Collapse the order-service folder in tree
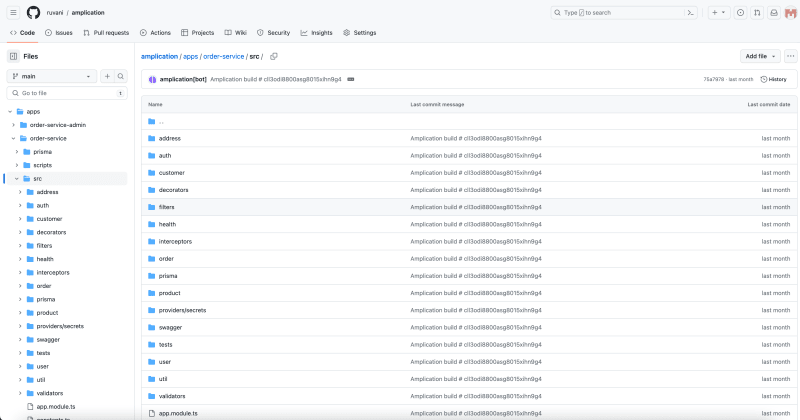Image resolution: width=800 pixels, height=420 pixels. pyautogui.click(x=14, y=138)
